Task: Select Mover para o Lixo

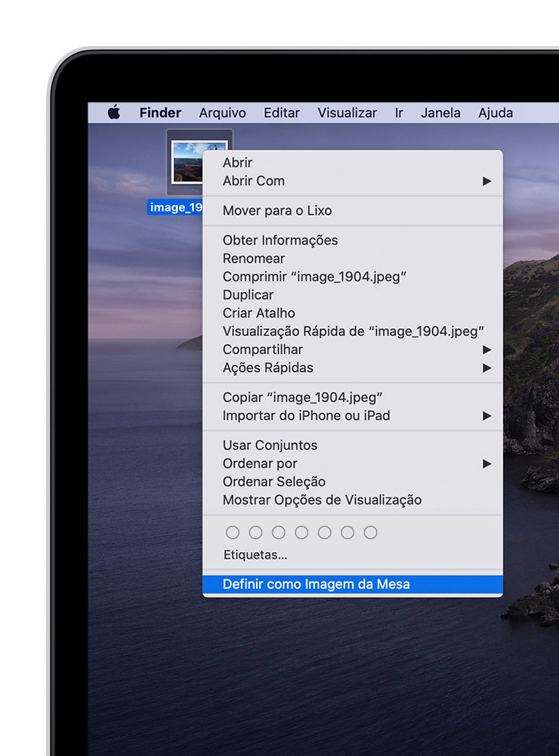Action: tap(277, 210)
